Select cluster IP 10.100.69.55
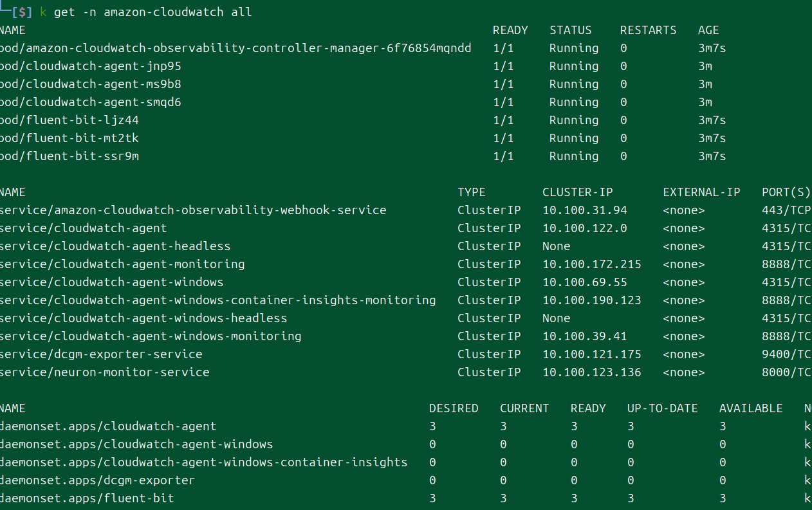This screenshot has width=812, height=510. (x=585, y=282)
